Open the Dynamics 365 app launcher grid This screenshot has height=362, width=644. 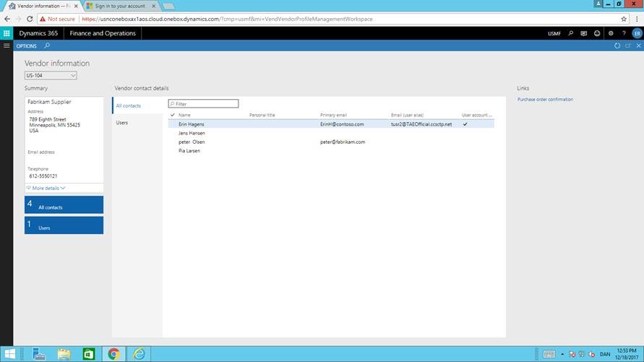point(7,33)
